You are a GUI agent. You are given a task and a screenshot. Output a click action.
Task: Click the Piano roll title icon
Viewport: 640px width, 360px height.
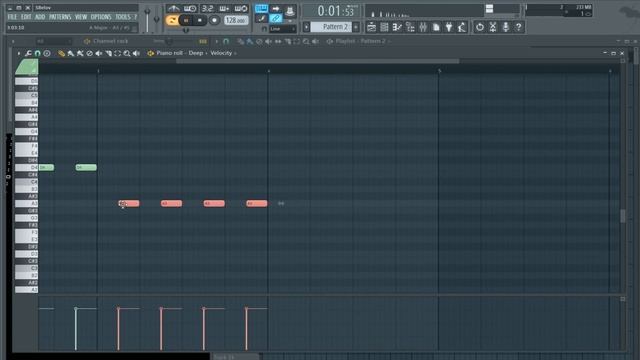[x=150, y=53]
